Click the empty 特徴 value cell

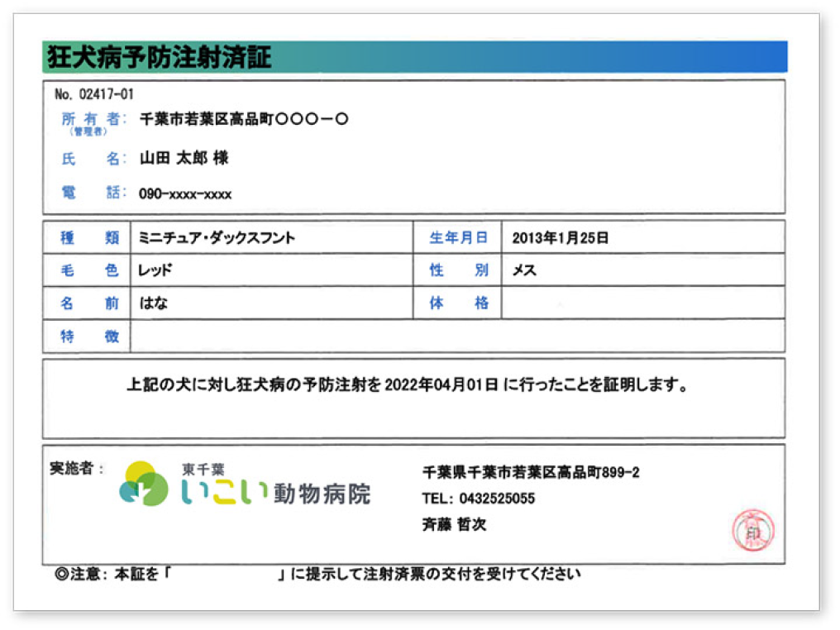tap(457, 336)
